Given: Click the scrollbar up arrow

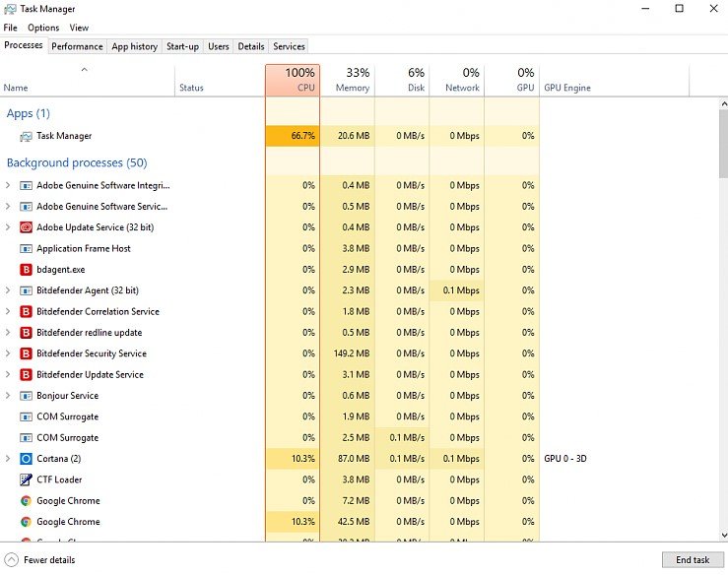Looking at the screenshot, I should point(723,104).
